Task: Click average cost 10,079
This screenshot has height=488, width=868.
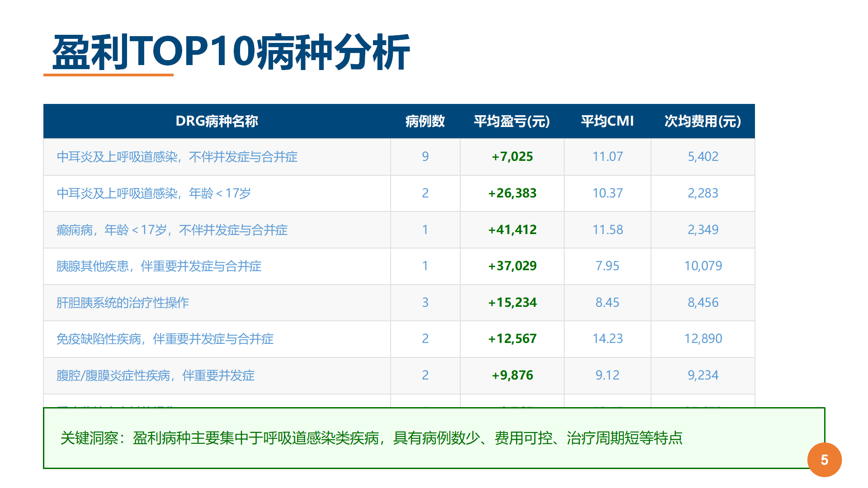Action: coord(703,266)
